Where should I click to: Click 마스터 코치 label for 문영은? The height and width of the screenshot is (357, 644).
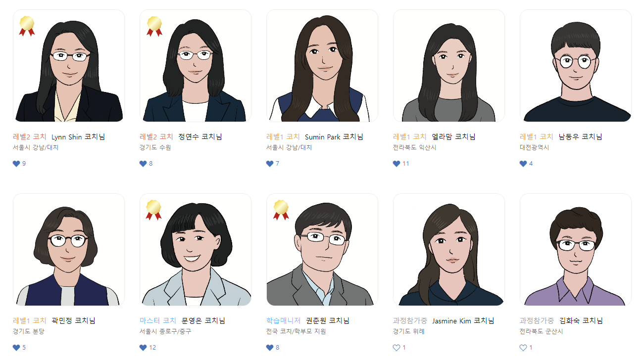click(158, 321)
